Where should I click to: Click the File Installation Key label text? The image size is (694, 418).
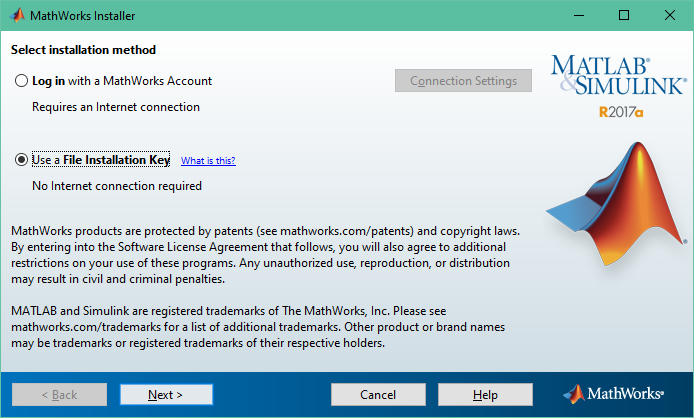116,160
